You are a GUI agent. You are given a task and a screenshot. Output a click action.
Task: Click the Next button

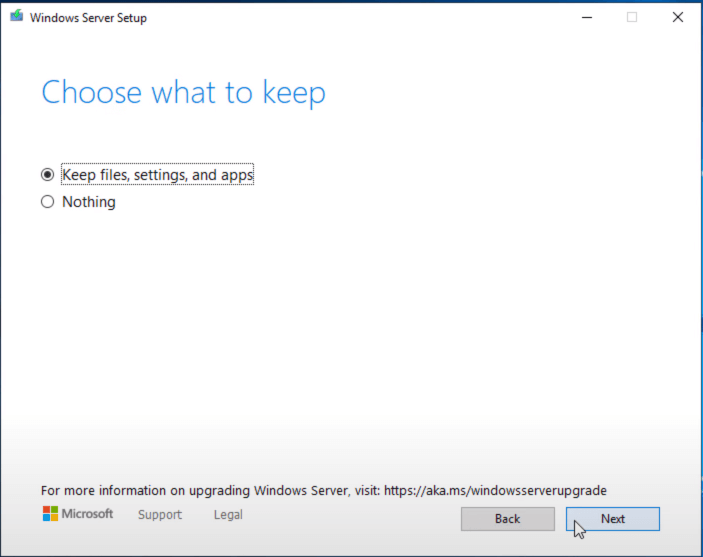(x=612, y=519)
